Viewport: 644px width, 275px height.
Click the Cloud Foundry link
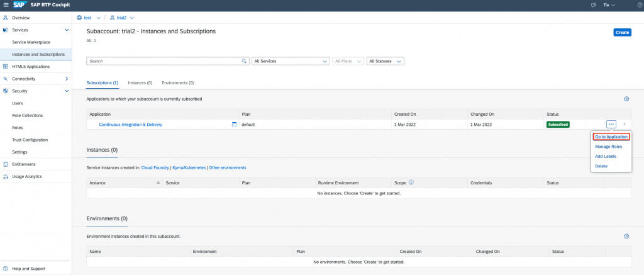(155, 168)
